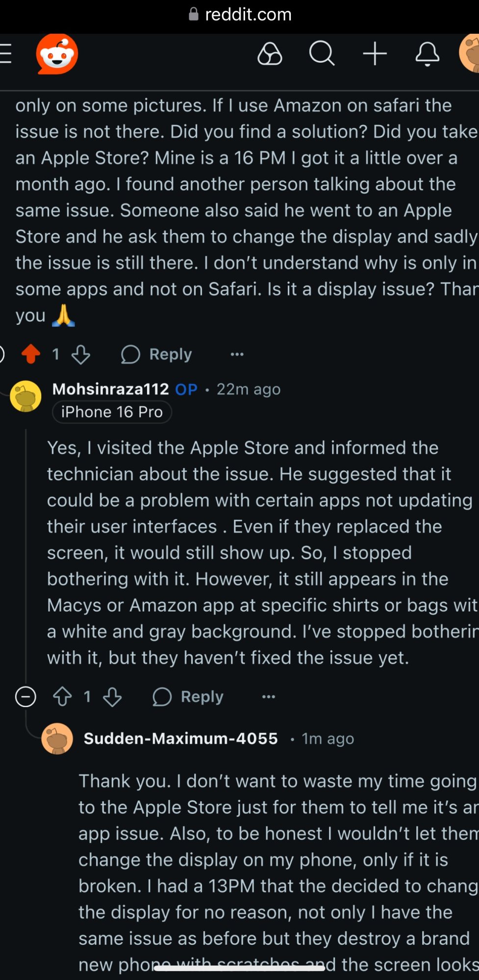Reply to Mohsinraza112's comment
The width and height of the screenshot is (479, 980).
pyautogui.click(x=188, y=696)
